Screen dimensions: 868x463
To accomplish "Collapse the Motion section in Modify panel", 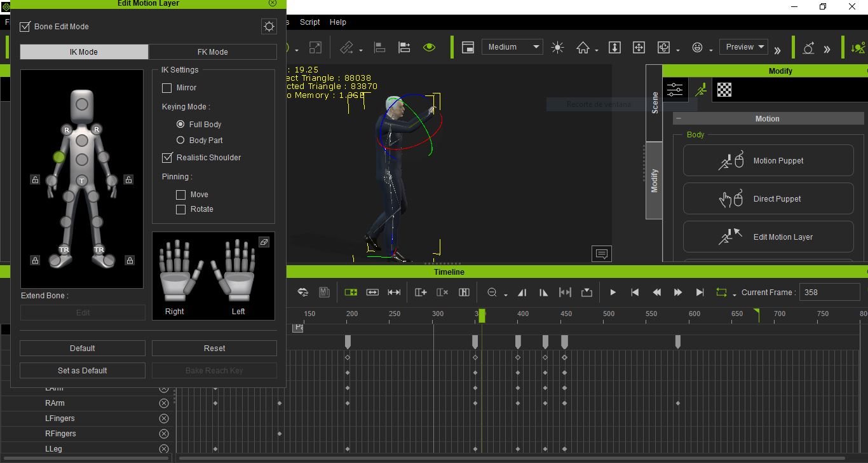I will [x=679, y=118].
